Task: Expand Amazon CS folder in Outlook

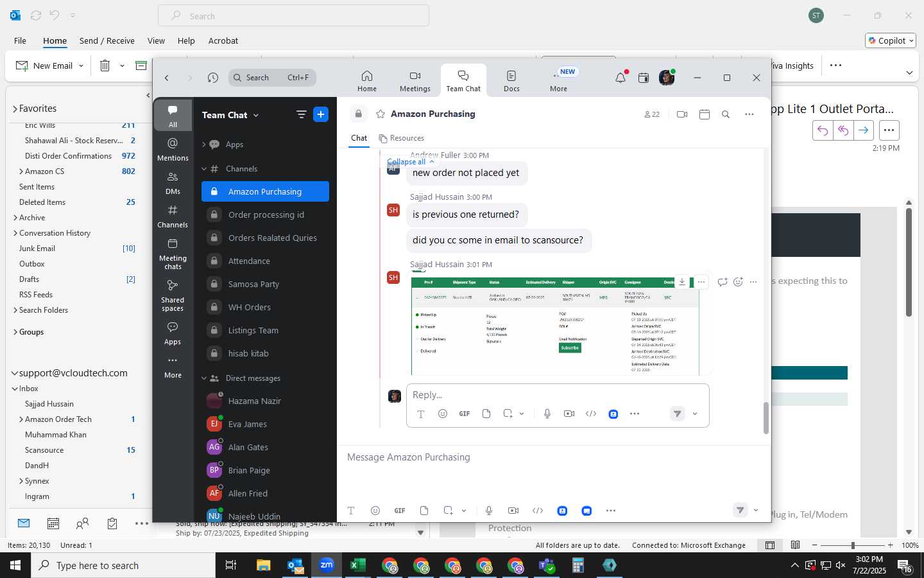Action: [21, 171]
